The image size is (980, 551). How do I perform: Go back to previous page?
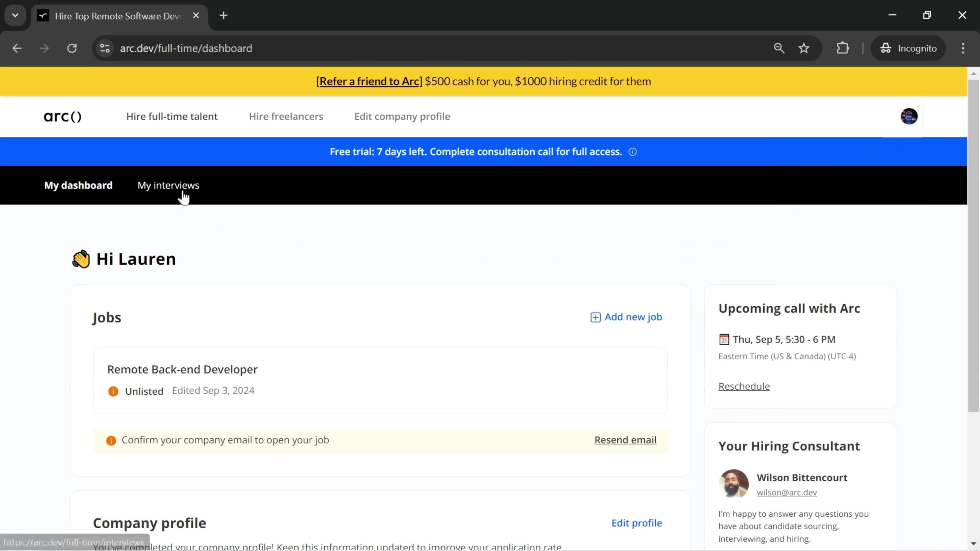17,48
